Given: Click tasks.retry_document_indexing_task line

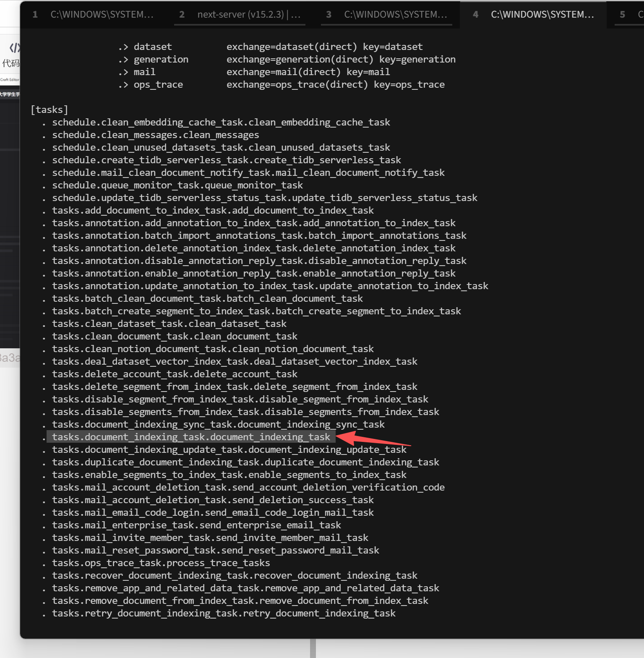Looking at the screenshot, I should tap(224, 613).
